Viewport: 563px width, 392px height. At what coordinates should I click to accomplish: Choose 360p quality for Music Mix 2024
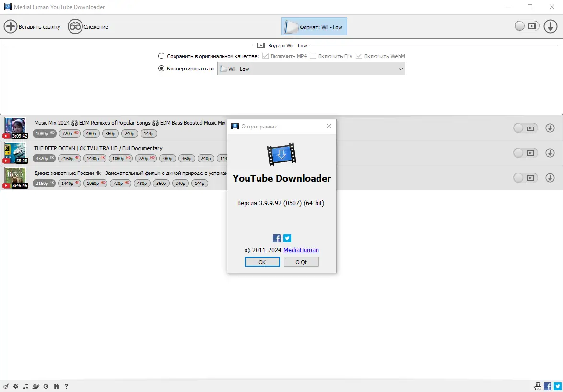pyautogui.click(x=110, y=133)
